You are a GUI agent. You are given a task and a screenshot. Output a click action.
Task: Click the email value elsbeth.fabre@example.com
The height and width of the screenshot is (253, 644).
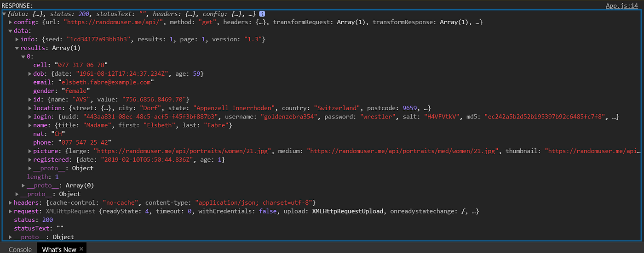[x=106, y=82]
